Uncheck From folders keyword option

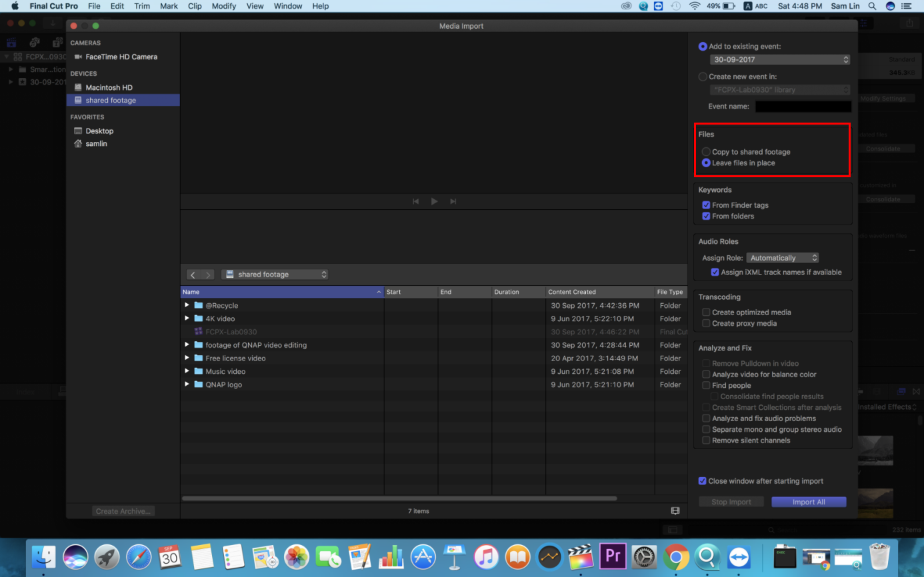click(706, 216)
